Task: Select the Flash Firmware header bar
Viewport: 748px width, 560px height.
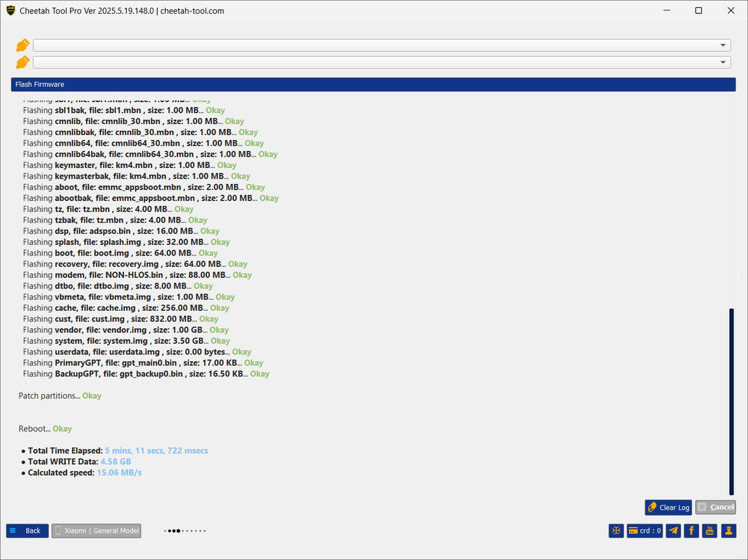Action: coord(373,85)
